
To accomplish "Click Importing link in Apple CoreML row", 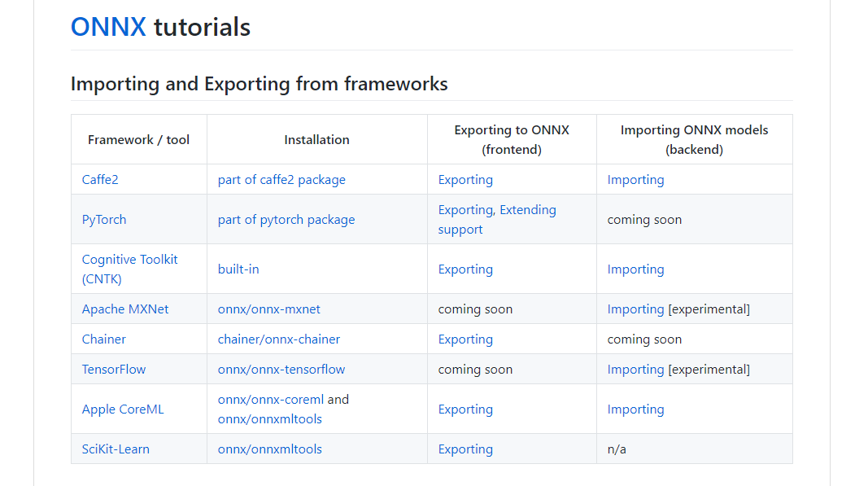I will [635, 409].
